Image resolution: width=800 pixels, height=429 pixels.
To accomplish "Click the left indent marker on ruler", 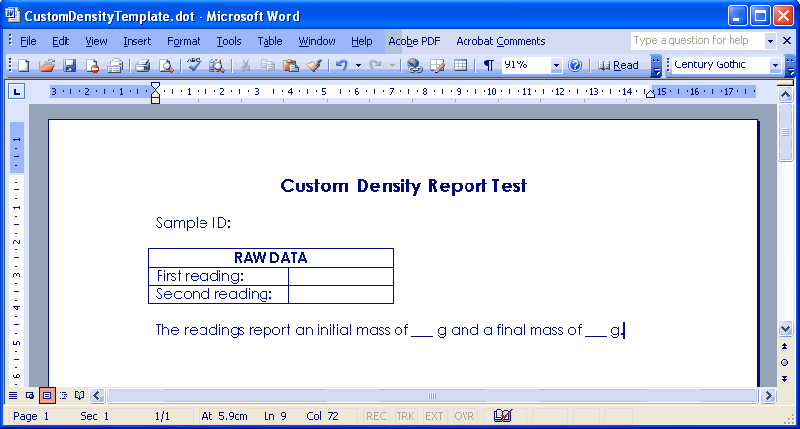I will 156,99.
